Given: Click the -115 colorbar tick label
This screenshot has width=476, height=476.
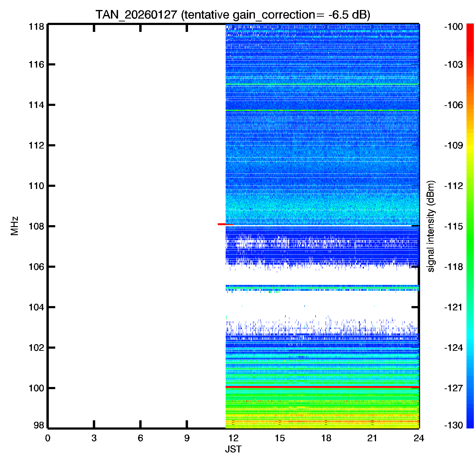Looking at the screenshot, I should [x=453, y=226].
